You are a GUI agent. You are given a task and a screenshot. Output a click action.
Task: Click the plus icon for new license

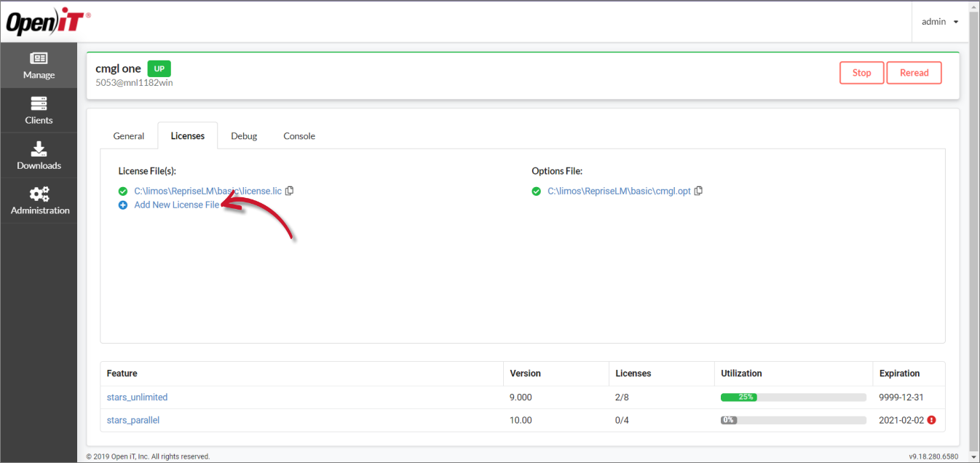click(123, 205)
